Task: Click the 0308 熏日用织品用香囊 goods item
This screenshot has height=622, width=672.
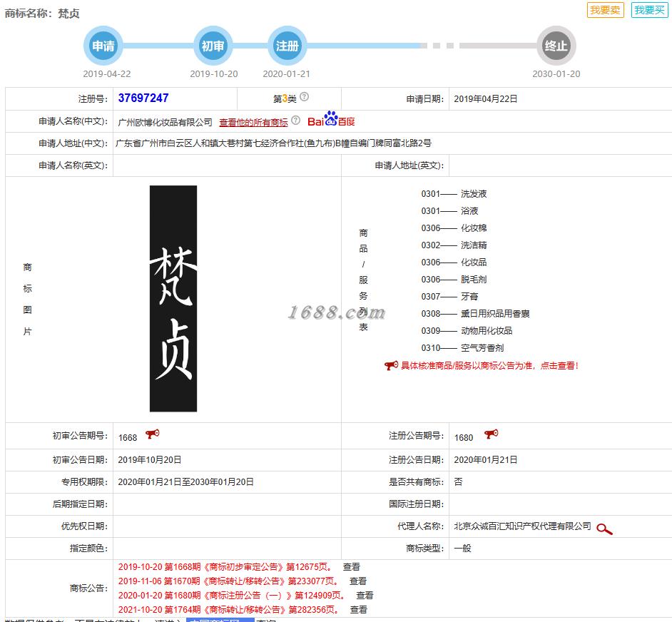Action: pyautogui.click(x=475, y=314)
